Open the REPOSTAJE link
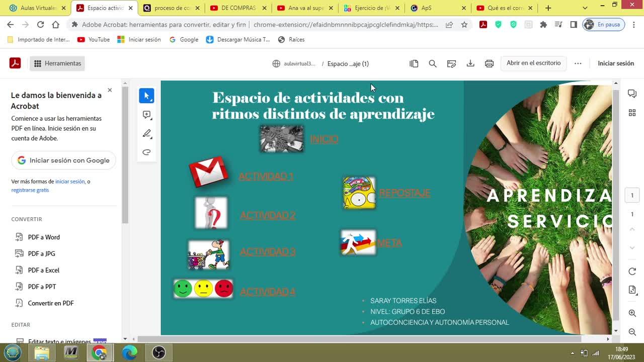This screenshot has height=362, width=644. (x=405, y=193)
